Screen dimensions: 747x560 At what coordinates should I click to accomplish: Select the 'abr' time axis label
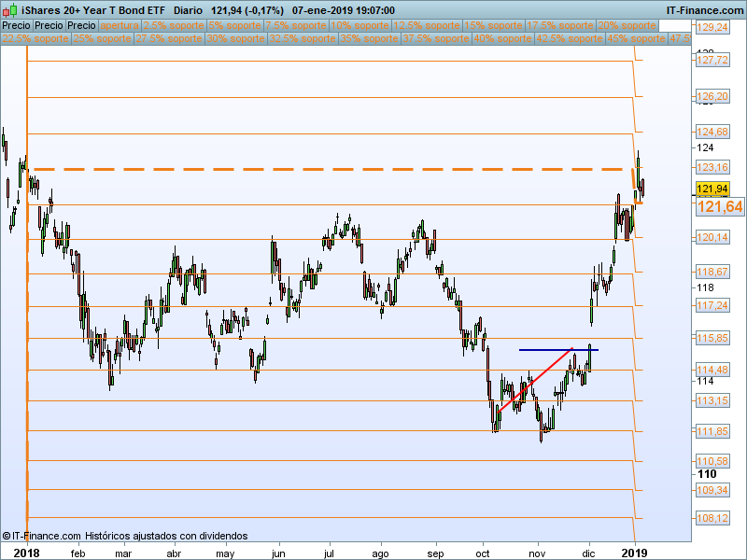174,553
